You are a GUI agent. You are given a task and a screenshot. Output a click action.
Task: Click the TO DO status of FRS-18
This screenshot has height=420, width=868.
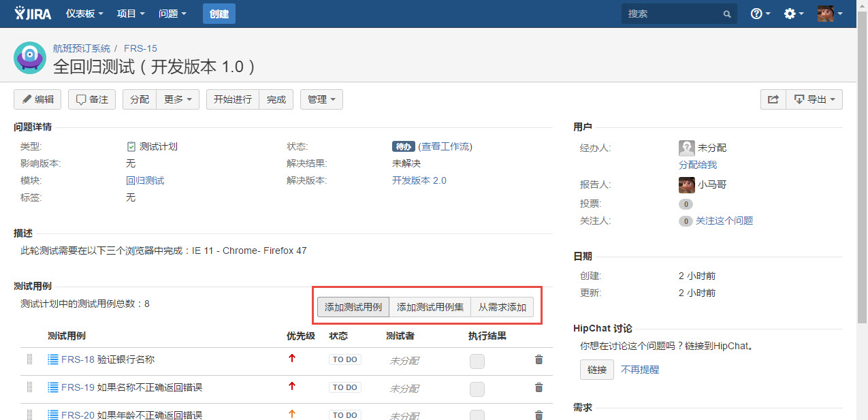[345, 359]
